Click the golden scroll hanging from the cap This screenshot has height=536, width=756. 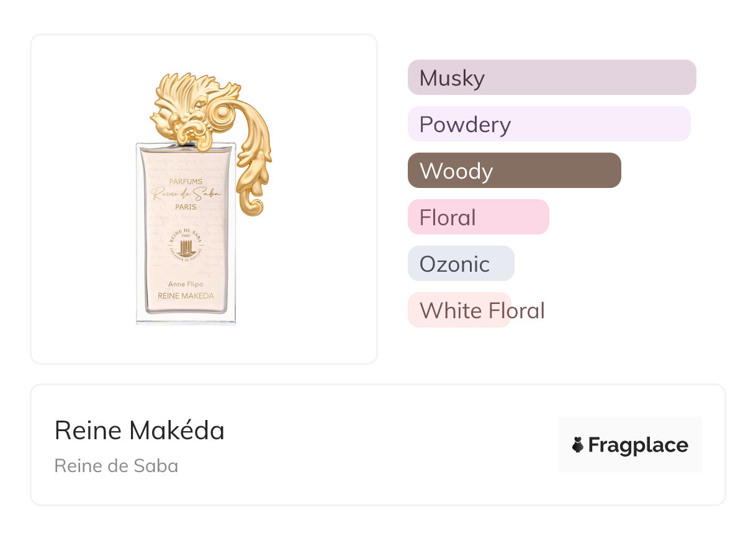[x=253, y=167]
